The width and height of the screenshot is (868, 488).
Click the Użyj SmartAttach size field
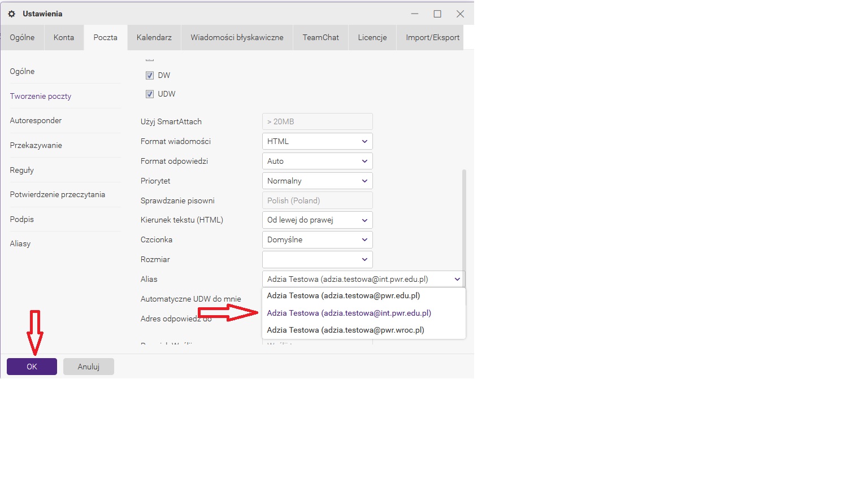[x=317, y=121]
